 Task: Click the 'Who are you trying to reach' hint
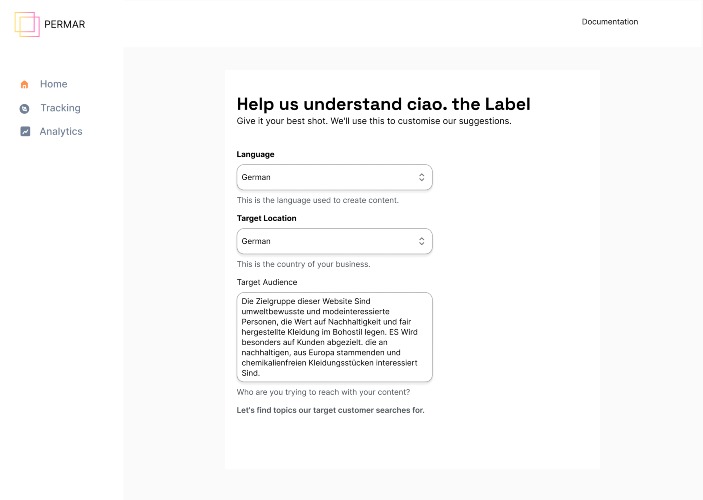(x=323, y=392)
